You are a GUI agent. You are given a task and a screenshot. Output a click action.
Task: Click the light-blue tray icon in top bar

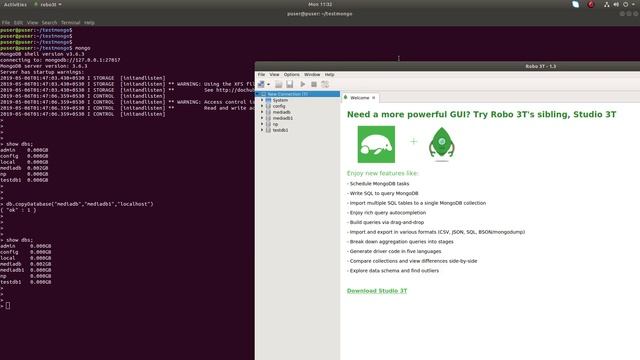coord(576,4)
